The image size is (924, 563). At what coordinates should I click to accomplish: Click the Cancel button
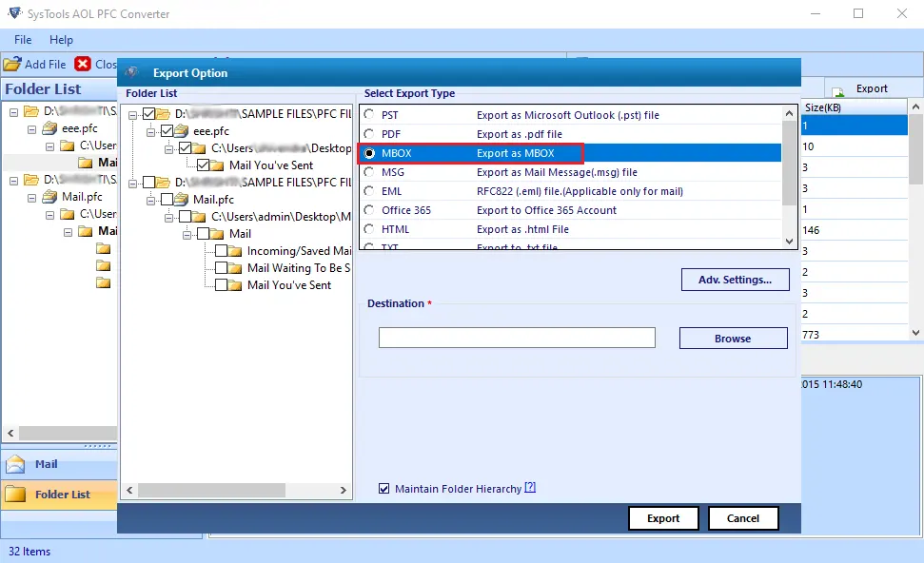click(742, 518)
